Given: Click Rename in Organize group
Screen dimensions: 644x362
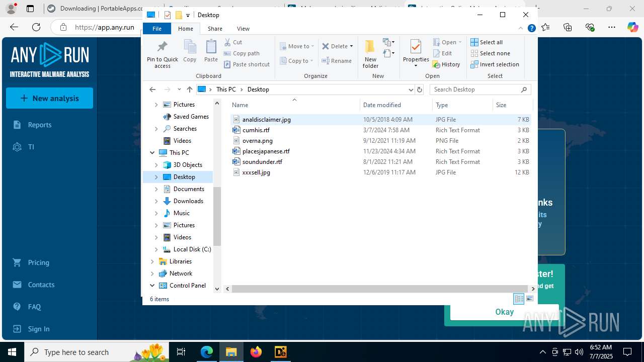Looking at the screenshot, I should tap(337, 61).
